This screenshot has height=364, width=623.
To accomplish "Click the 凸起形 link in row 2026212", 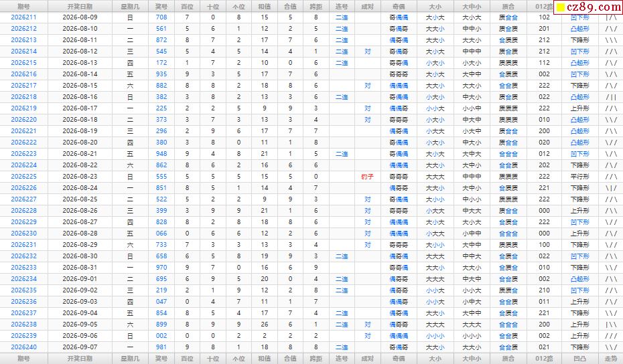I will tap(579, 29).
